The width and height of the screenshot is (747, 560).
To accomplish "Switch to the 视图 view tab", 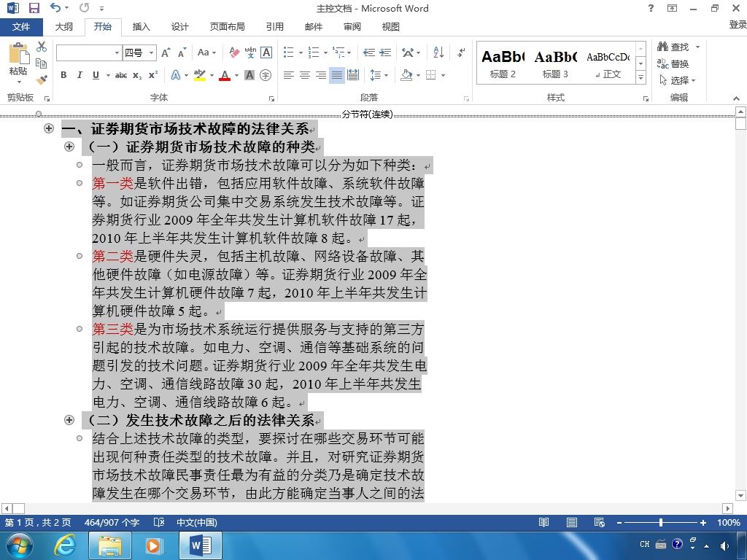I will 391,27.
